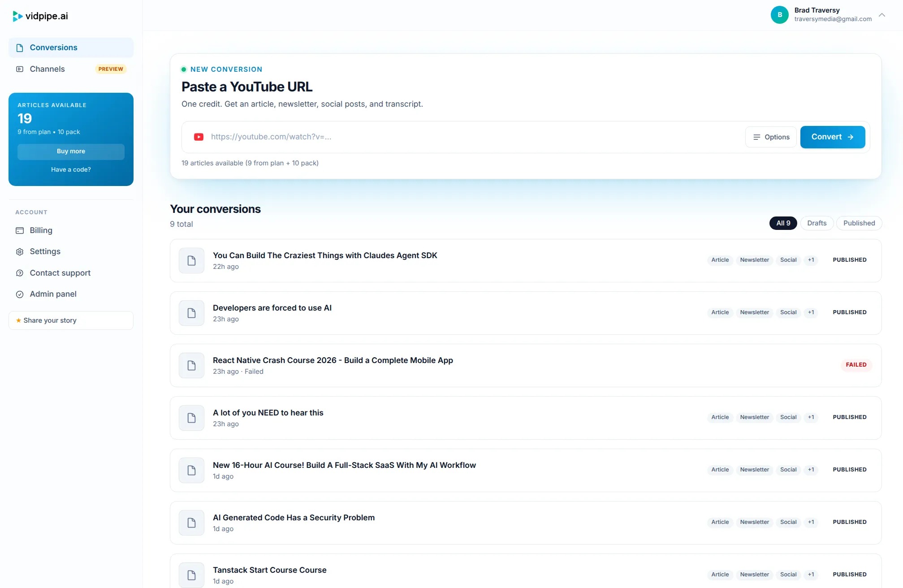The width and height of the screenshot is (903, 588).
Task: Open the Options dropdown for conversion
Action: coord(771,137)
